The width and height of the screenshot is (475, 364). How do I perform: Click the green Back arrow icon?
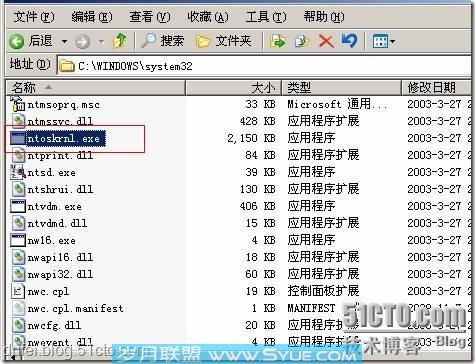coord(16,41)
